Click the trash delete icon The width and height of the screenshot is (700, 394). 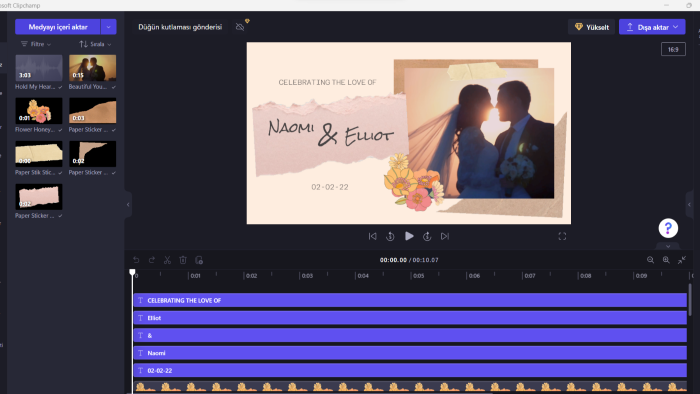tap(183, 260)
